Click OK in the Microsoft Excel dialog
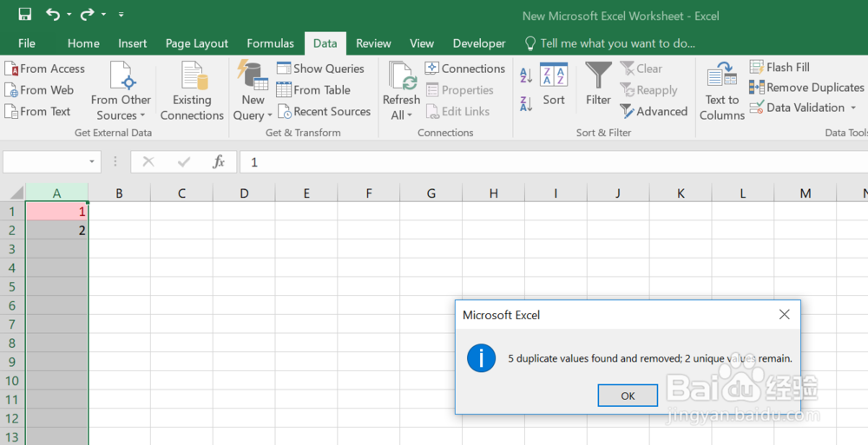Screen dimensions: 868x445 tap(628, 396)
